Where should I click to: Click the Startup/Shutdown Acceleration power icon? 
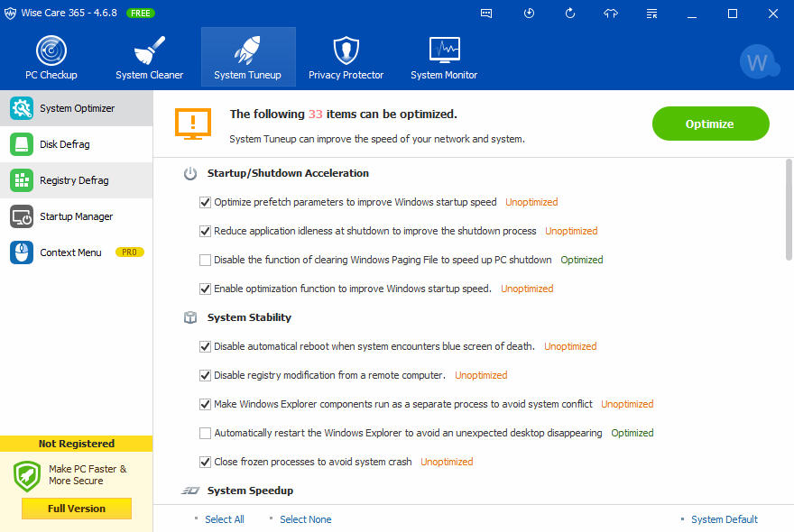190,174
